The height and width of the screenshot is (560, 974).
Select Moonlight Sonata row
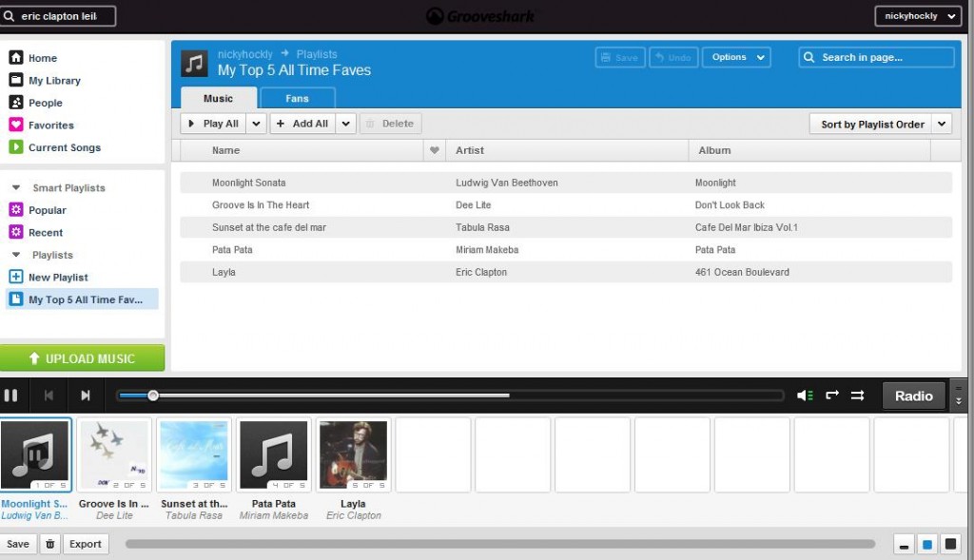point(566,183)
